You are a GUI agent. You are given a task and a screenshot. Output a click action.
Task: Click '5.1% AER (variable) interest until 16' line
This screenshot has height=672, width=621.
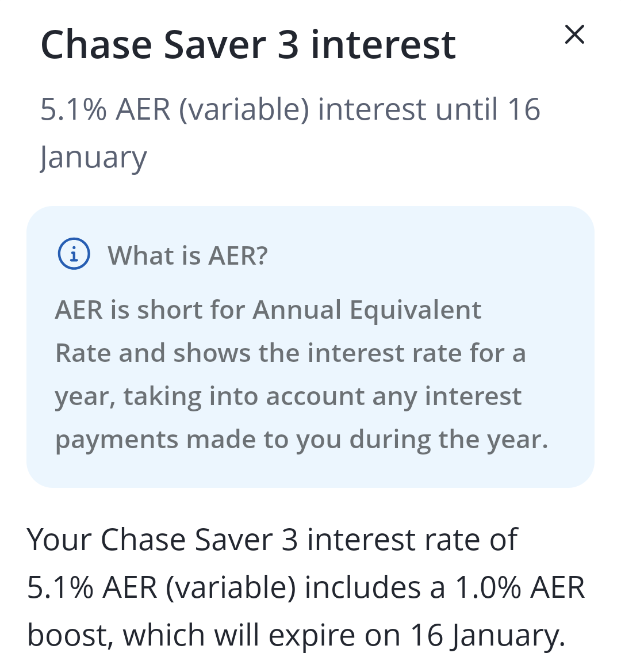290,109
